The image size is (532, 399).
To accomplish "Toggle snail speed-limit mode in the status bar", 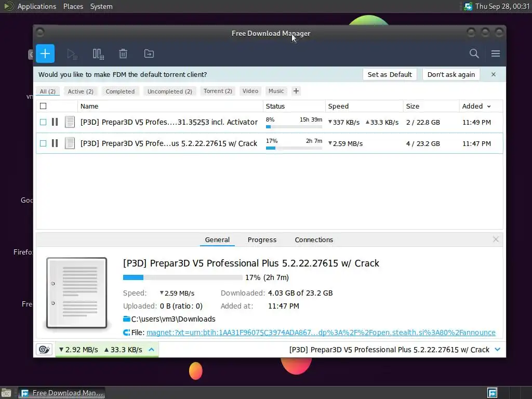I will (44, 350).
